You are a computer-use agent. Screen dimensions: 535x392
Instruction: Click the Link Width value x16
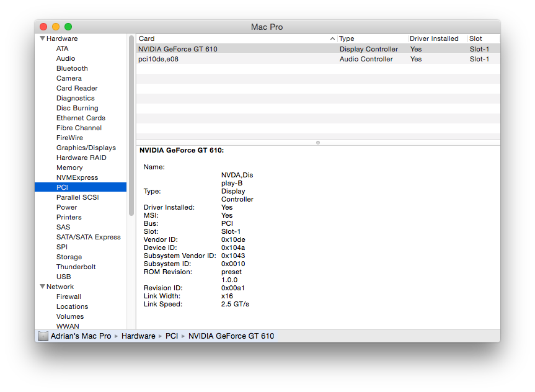point(227,296)
